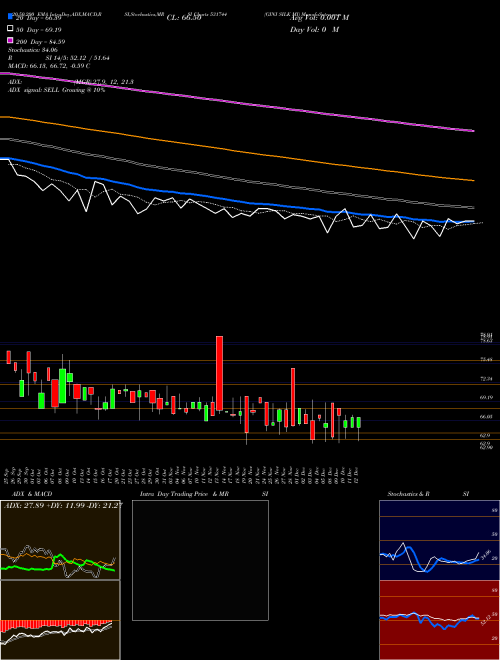The image size is (500, 660).
Task: Click the blue Stochastics chart panel
Action: pos(439,540)
